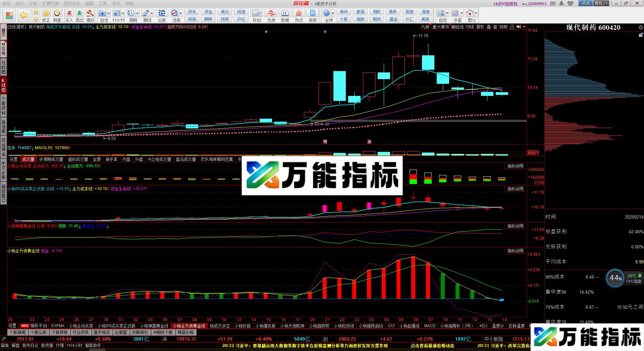Image resolution: width=644 pixels, height=351 pixels.
Task: Click the 个股新闻 button
Action: pos(17,332)
